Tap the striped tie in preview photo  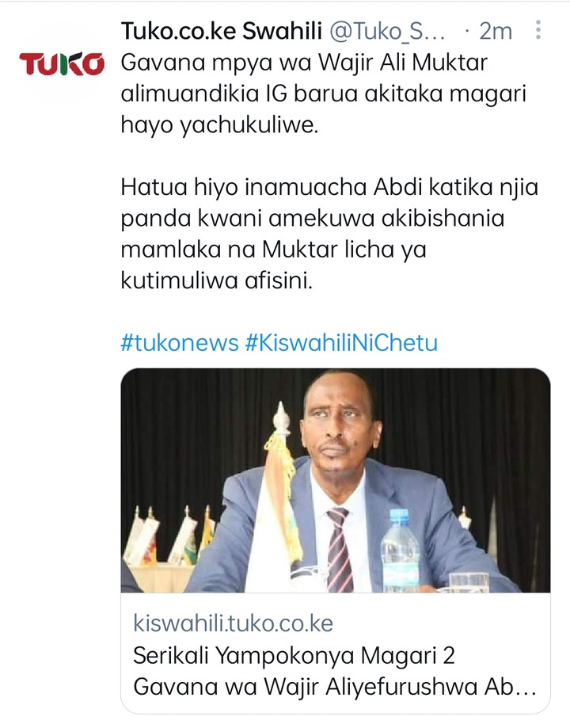click(340, 551)
